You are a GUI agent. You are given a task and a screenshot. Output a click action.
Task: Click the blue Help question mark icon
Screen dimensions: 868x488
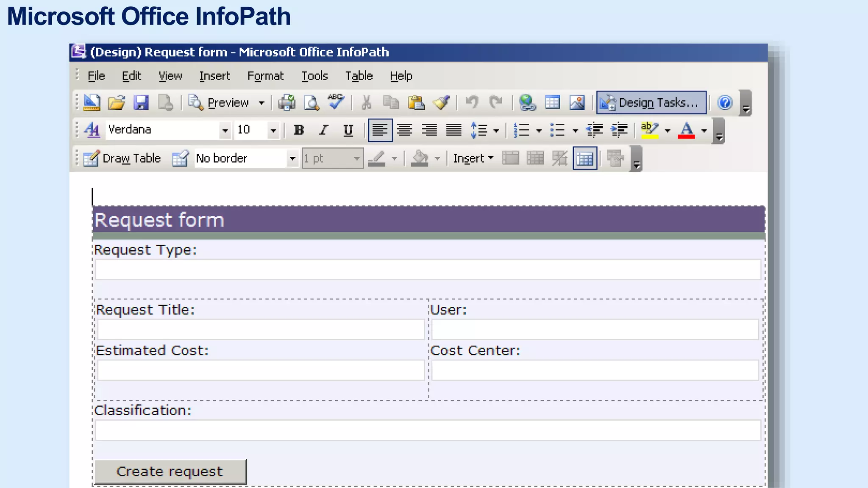[x=725, y=103]
